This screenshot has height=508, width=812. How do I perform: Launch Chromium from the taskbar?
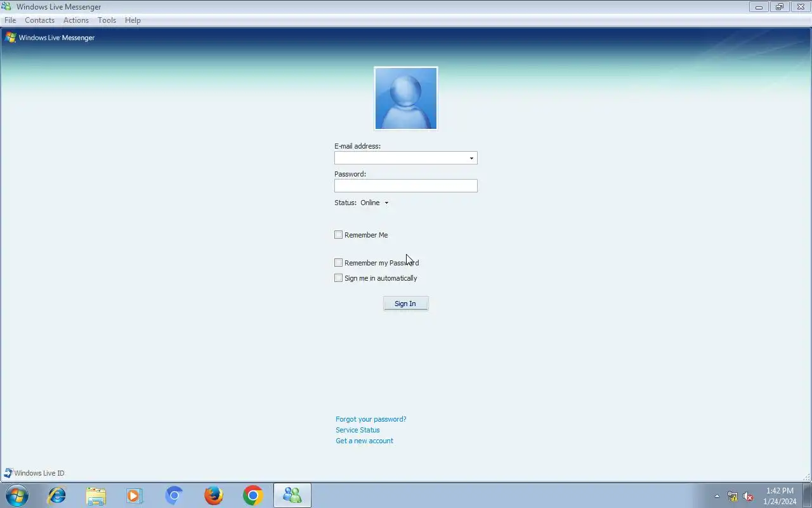(174, 495)
